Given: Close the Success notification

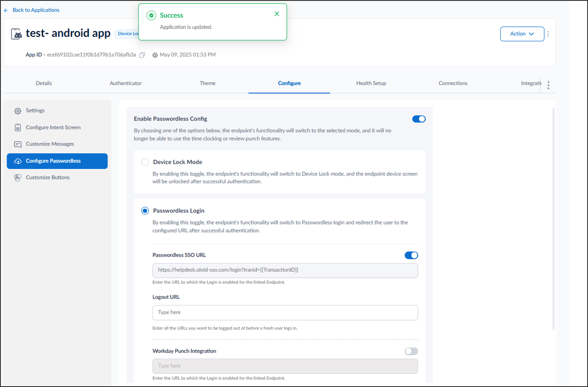Looking at the screenshot, I should pos(277,14).
